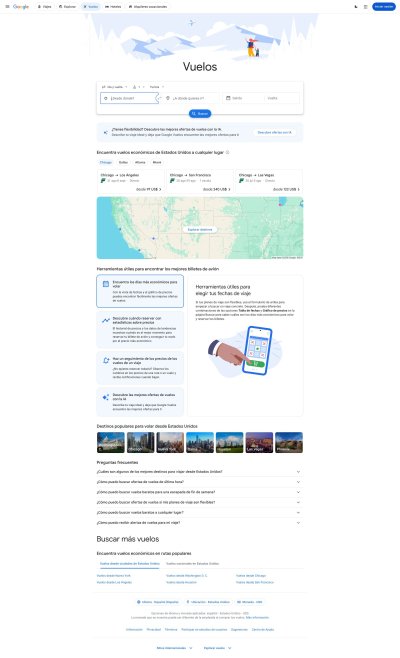Open the Chicago to Las Vegas flight card
The width and height of the screenshot is (400, 658).
point(269,182)
